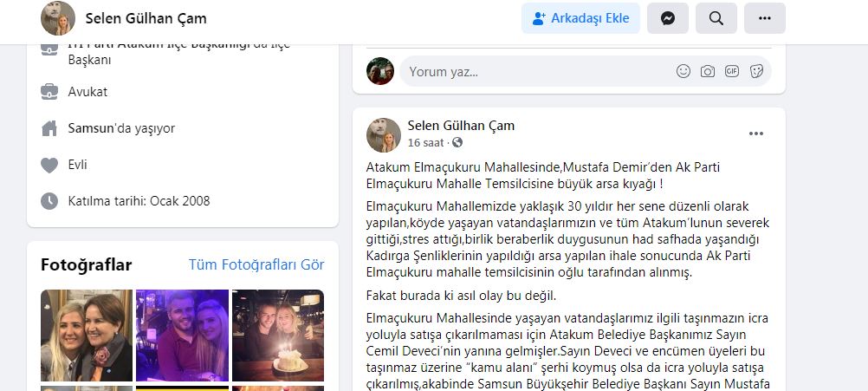Screen dimensions: 868x391
Task: View the post's public audience globe icon
Action: [457, 143]
